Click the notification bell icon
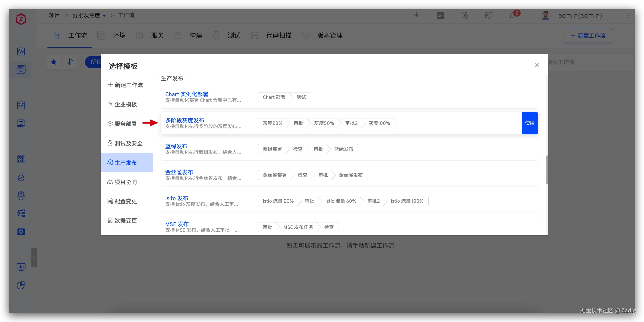Viewport: 644px width, 322px height. click(x=513, y=16)
